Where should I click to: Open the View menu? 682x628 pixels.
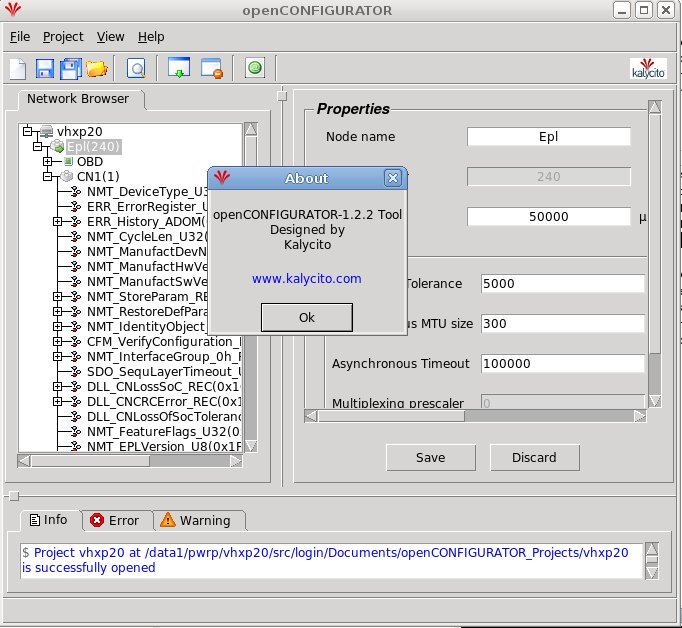point(110,37)
